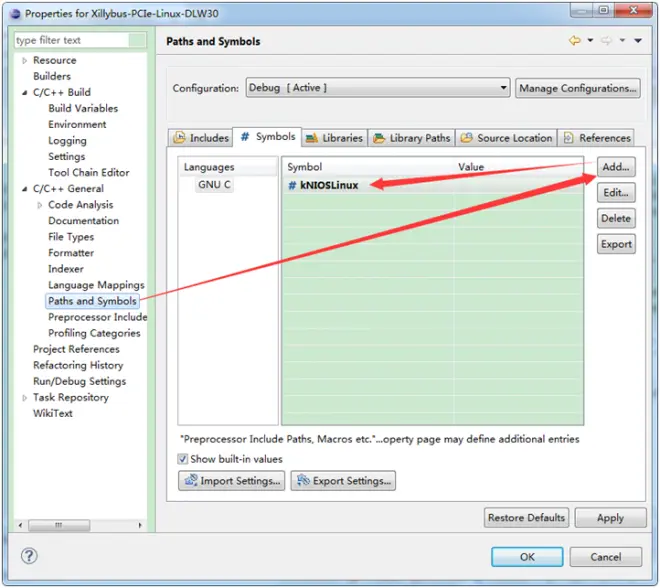Select File Types tree item
660x588 pixels.
pos(71,237)
